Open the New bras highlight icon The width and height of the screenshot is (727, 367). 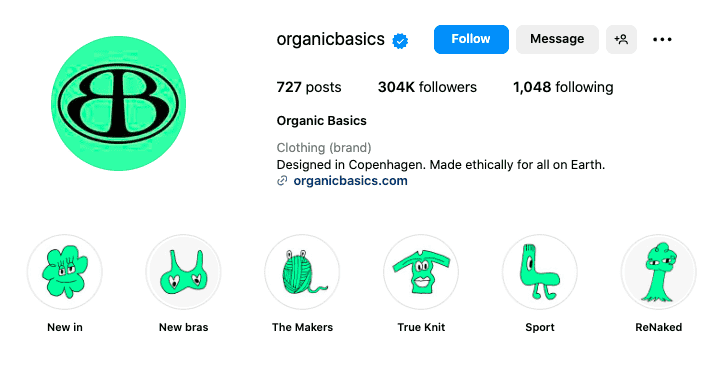184,272
